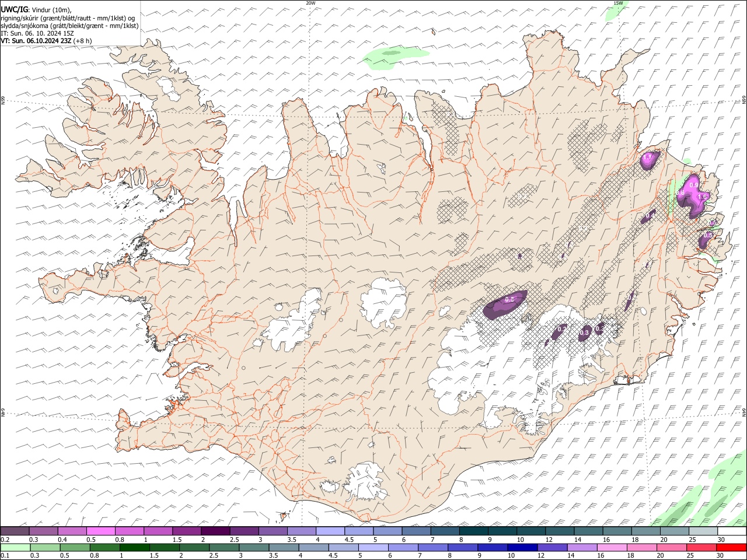
Task: Pick upper-row light grey swatch 25 to 30
Action: pos(702,531)
